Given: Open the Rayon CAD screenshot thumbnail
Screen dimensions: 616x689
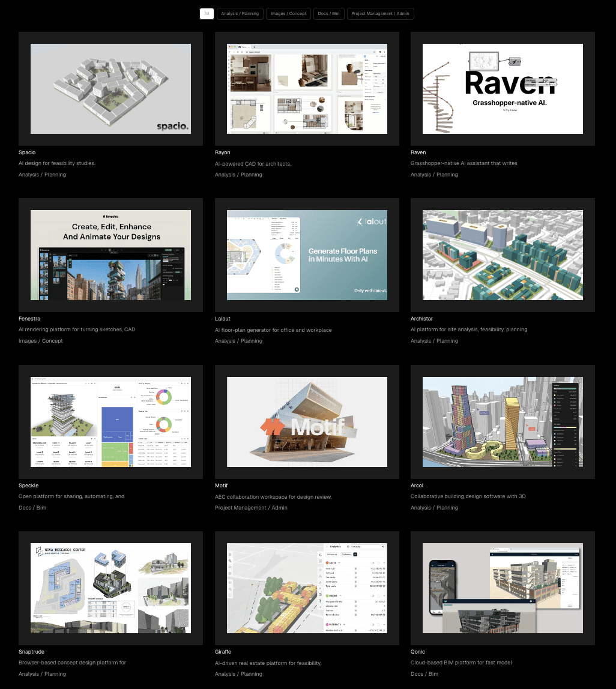Looking at the screenshot, I should (x=307, y=89).
